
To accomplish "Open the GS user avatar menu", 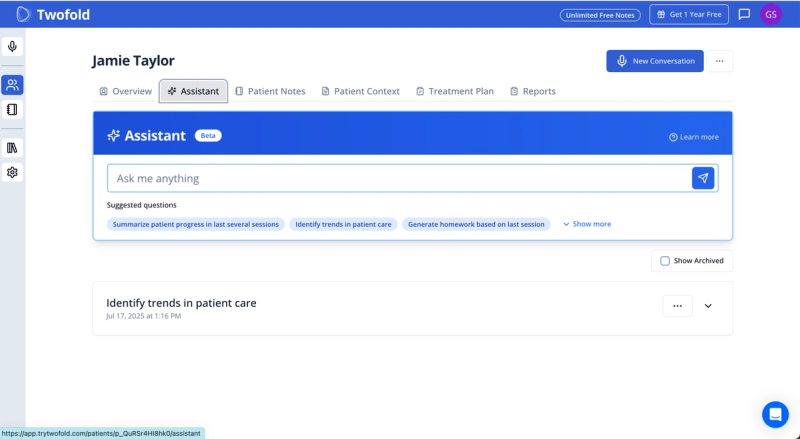I will (x=770, y=14).
